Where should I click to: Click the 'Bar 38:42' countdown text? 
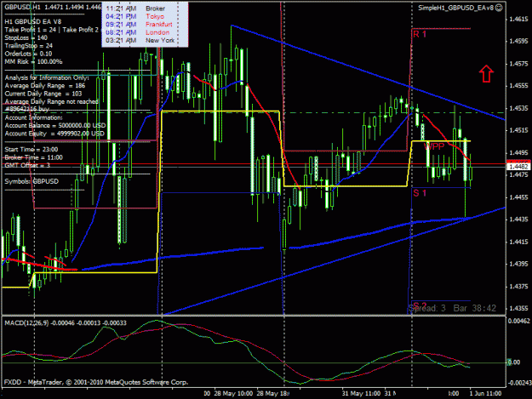point(475,308)
